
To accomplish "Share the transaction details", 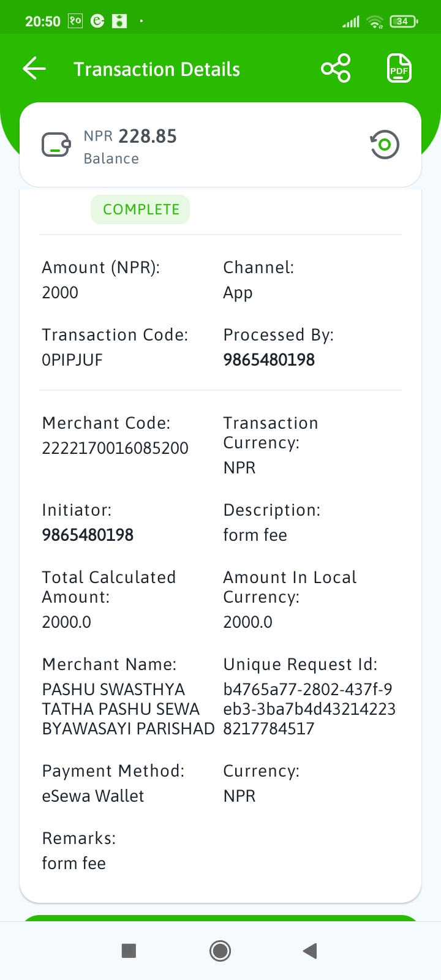I will [x=336, y=68].
